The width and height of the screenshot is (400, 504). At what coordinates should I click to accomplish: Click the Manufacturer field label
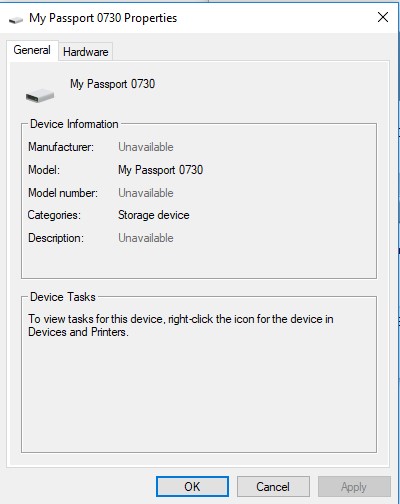click(x=61, y=147)
